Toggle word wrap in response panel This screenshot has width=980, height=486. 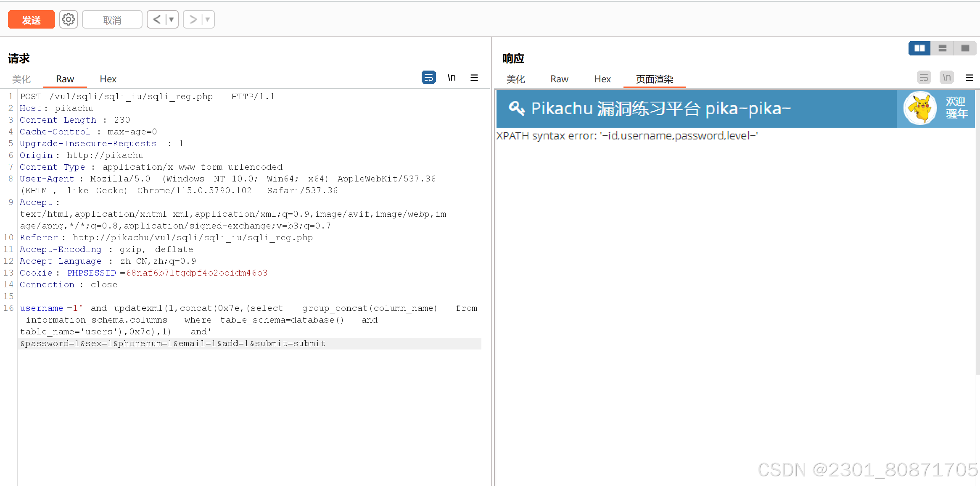point(924,78)
